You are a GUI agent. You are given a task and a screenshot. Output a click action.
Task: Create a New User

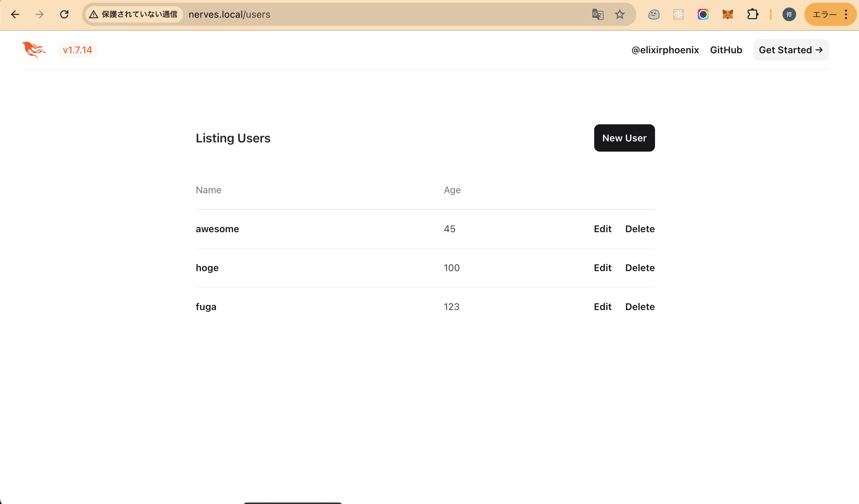pos(624,138)
